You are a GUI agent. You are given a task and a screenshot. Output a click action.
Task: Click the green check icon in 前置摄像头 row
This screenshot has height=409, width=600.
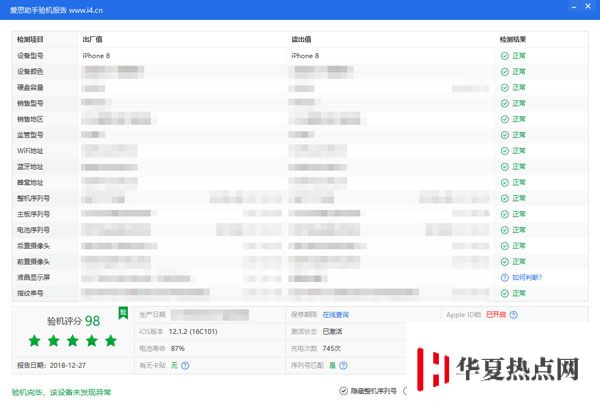(x=505, y=262)
